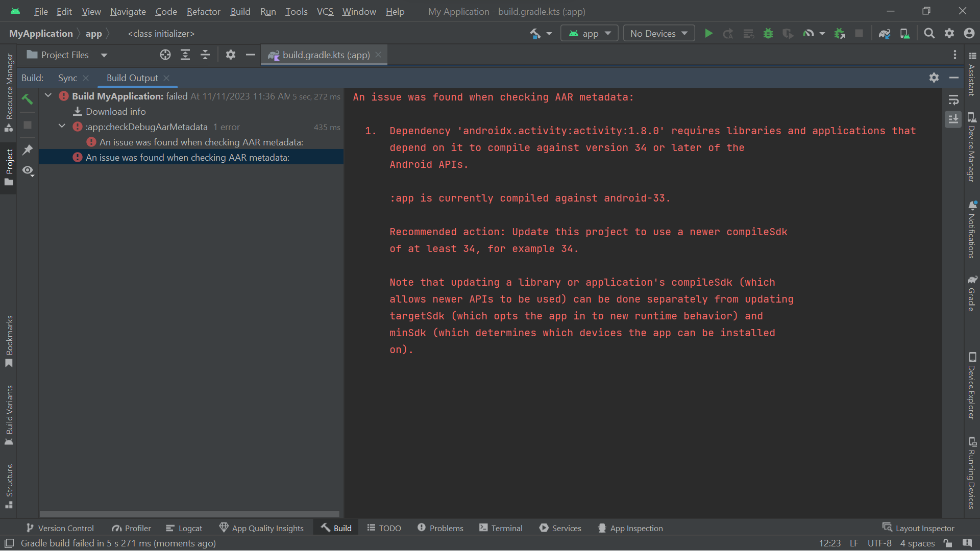Toggle soft-wrap in build output
This screenshot has height=551, width=980.
pyautogui.click(x=953, y=100)
